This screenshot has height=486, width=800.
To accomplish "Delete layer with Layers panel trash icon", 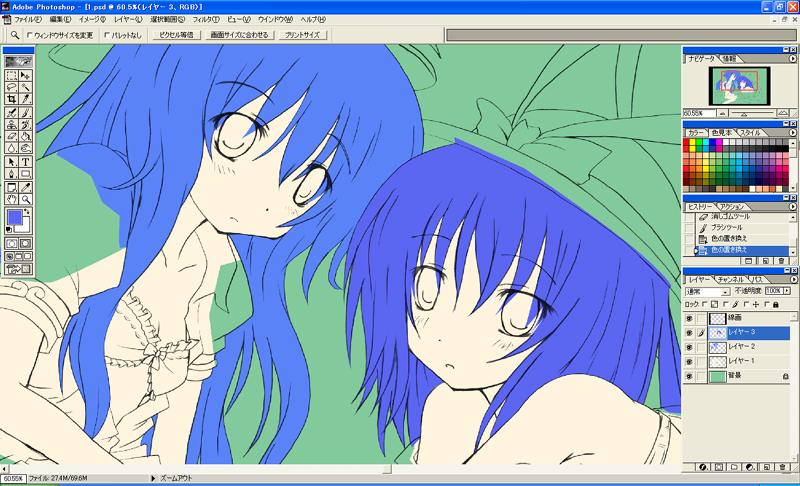I will click(x=782, y=467).
